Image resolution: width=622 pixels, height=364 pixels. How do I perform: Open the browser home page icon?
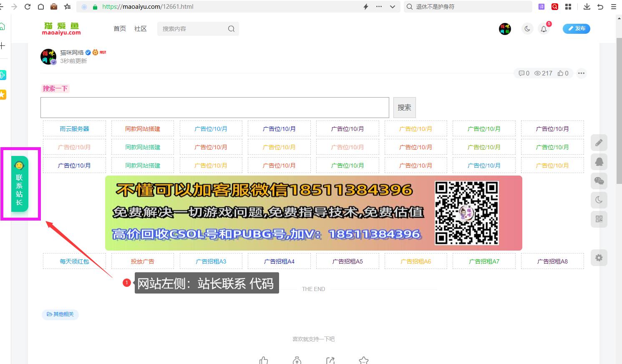[x=41, y=7]
